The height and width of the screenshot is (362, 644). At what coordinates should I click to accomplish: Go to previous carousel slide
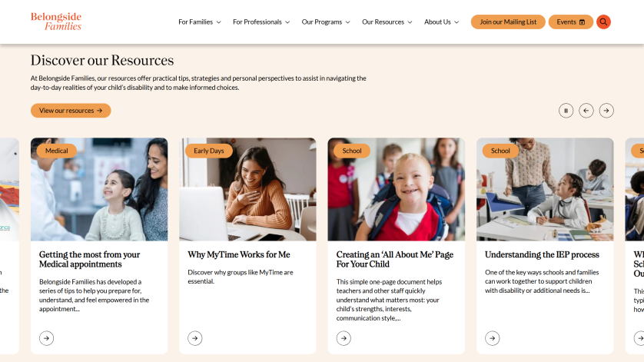[586, 111]
